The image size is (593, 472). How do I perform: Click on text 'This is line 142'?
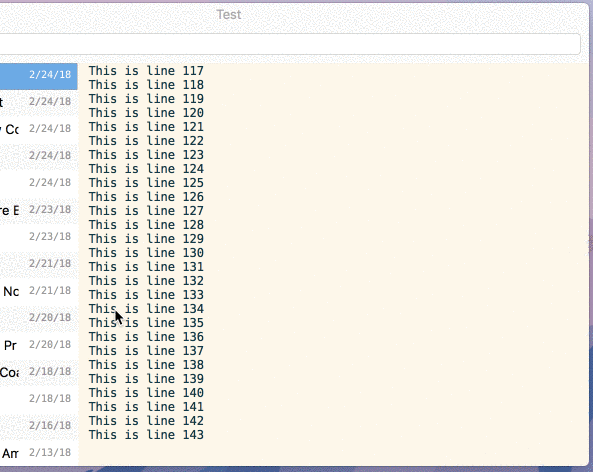146,421
